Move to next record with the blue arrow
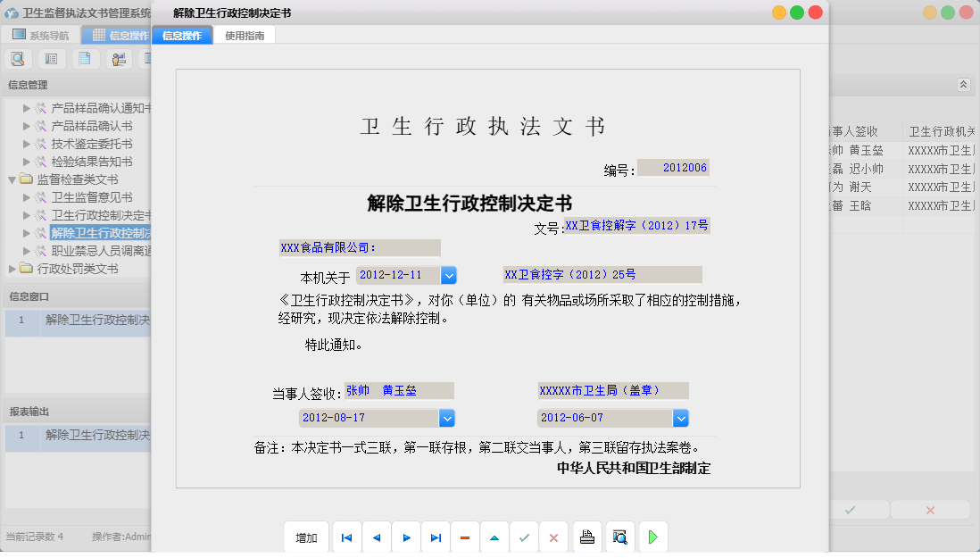The image size is (980, 558). click(405, 537)
